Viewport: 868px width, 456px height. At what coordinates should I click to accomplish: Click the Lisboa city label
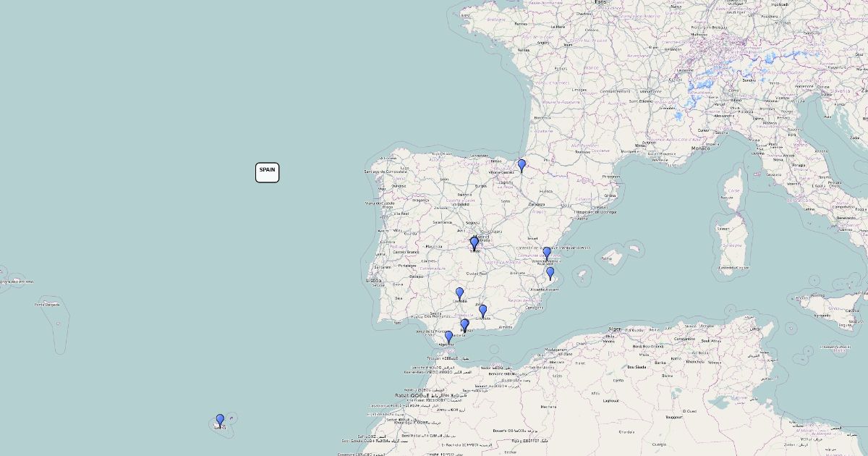click(373, 280)
